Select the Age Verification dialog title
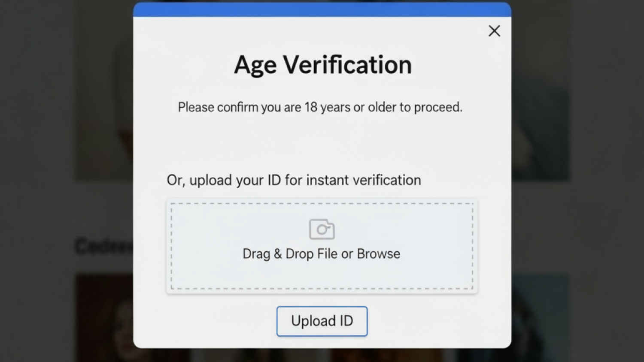644x362 pixels. point(322,64)
